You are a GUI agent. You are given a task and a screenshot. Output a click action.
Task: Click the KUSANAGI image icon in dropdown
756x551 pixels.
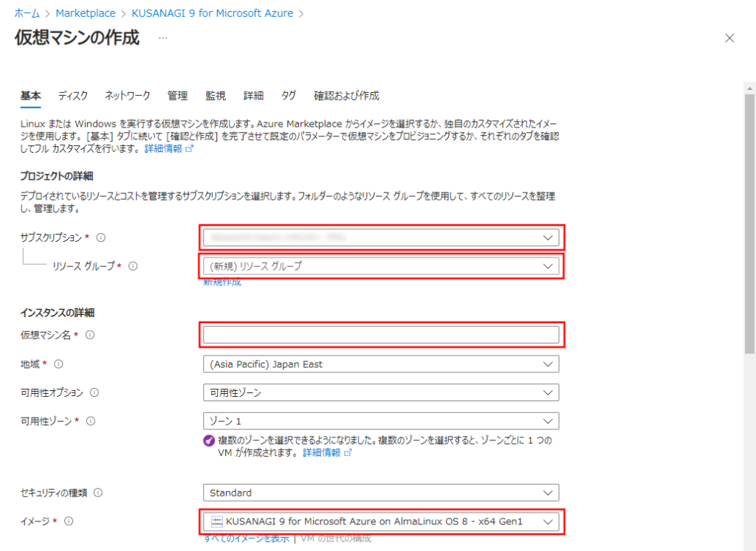[217, 521]
